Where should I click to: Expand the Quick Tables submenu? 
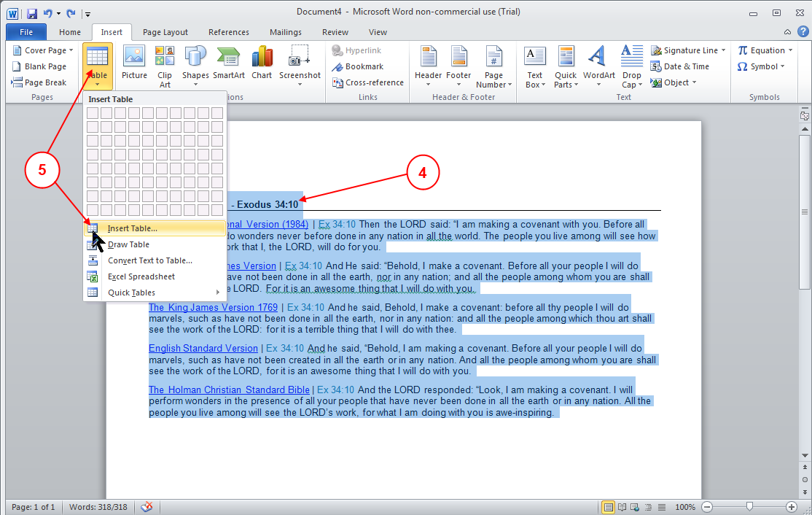point(155,293)
